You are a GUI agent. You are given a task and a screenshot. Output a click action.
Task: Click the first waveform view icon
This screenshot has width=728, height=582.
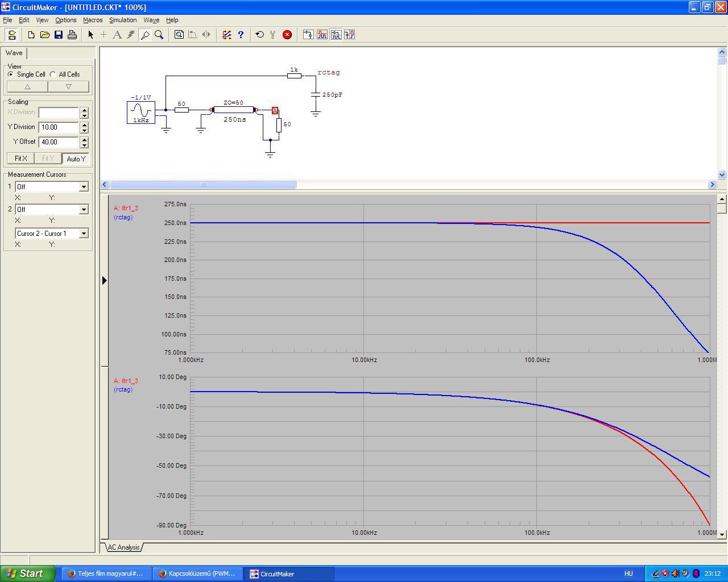308,35
